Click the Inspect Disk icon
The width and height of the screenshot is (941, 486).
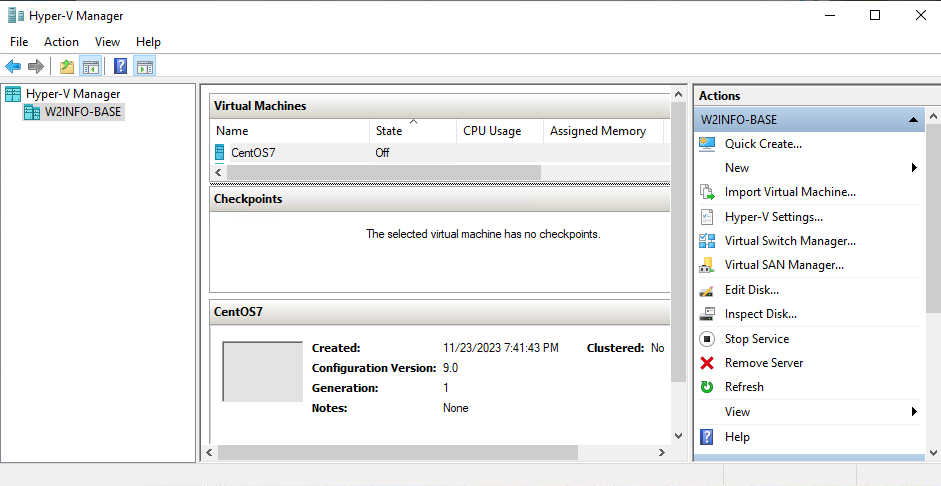707,314
